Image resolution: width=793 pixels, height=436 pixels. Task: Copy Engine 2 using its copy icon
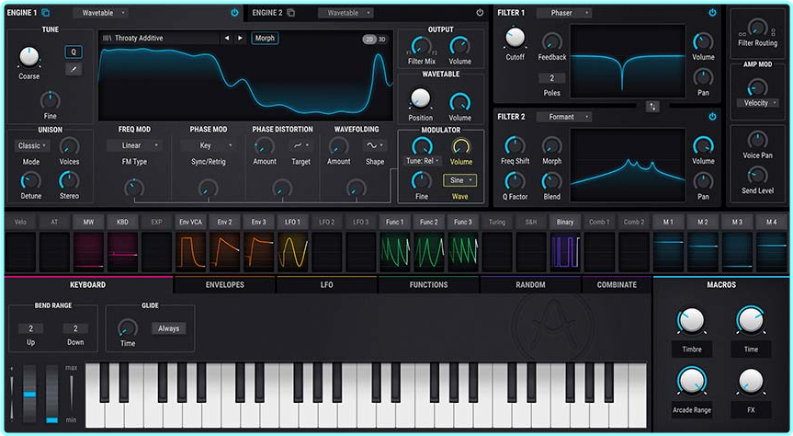coord(291,13)
